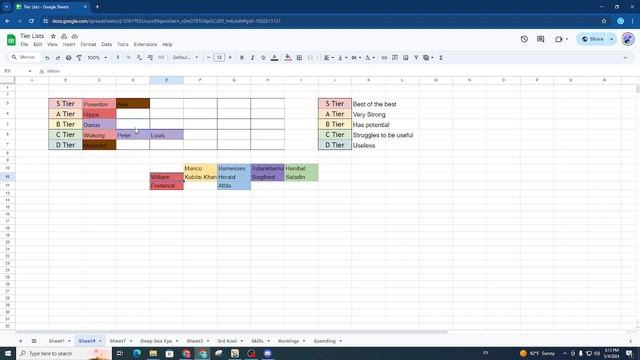640x360 pixels.
Task: Select the Paint format tool
Action: click(x=79, y=58)
